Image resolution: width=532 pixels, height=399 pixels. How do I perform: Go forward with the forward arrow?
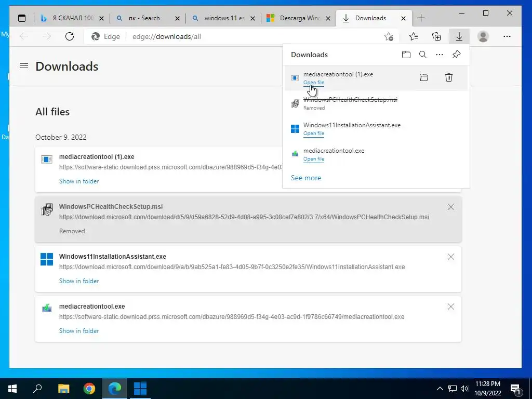47,36
